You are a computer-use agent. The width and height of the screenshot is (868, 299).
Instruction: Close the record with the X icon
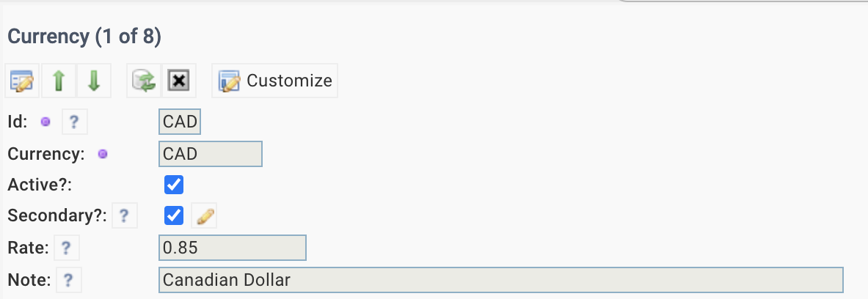point(178,81)
